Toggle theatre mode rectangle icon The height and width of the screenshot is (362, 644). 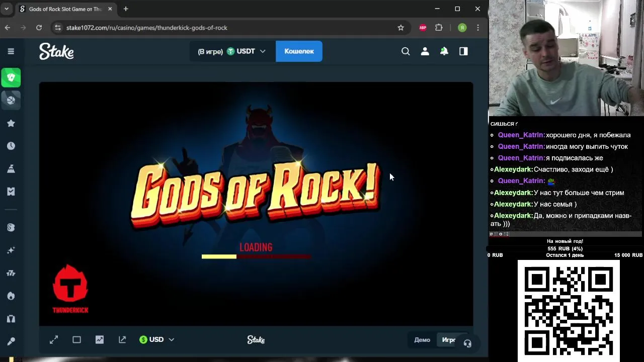point(76,340)
